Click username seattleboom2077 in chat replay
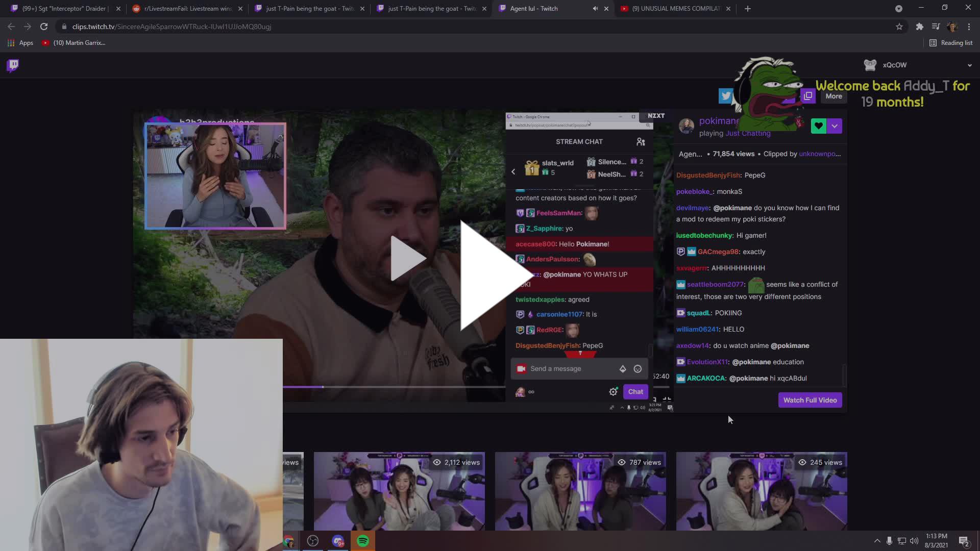 coord(715,285)
